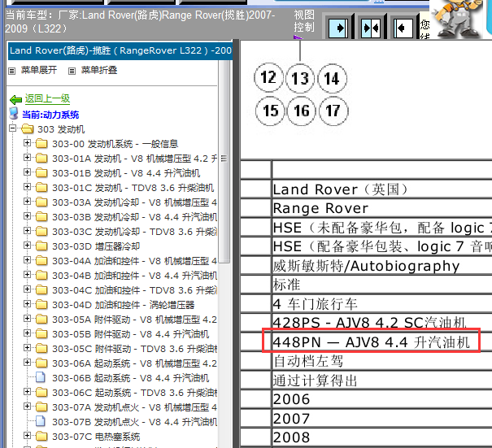Expand the 303-06A 起动系统 机械增压型 node
Screen dimensions: 492x448
28,363
